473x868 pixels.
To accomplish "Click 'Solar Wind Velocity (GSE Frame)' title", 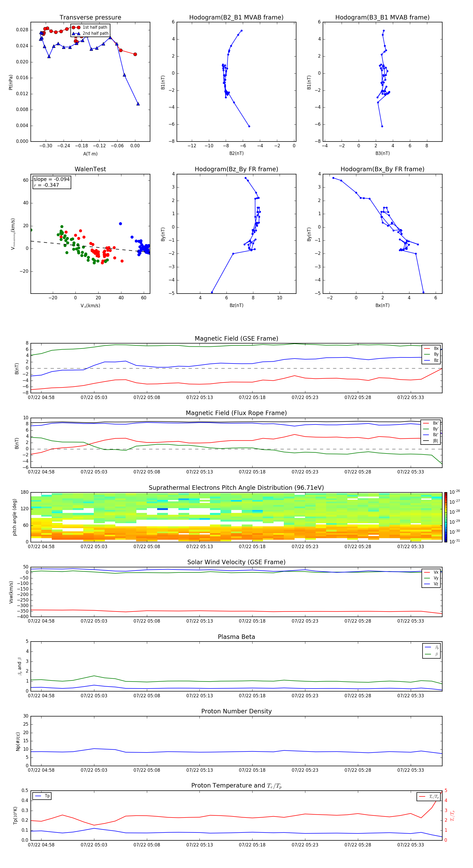I will [x=236, y=562].
